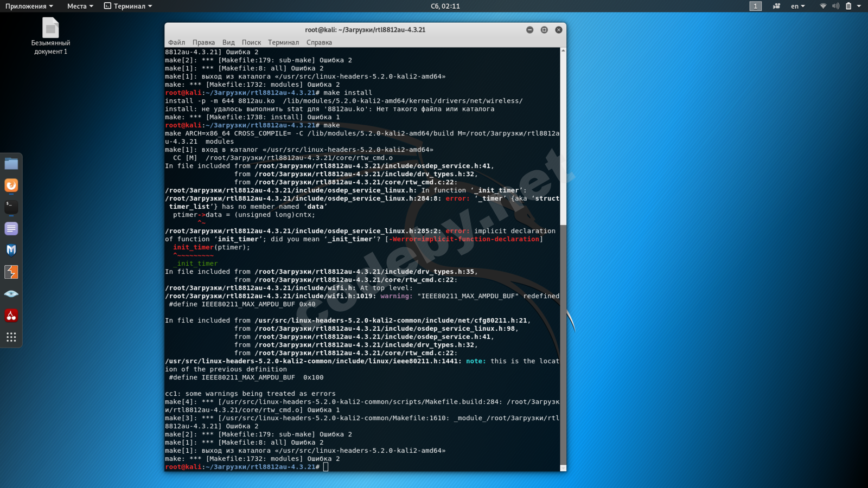Minimize the terminal window
This screenshot has width=868, height=488.
[529, 30]
